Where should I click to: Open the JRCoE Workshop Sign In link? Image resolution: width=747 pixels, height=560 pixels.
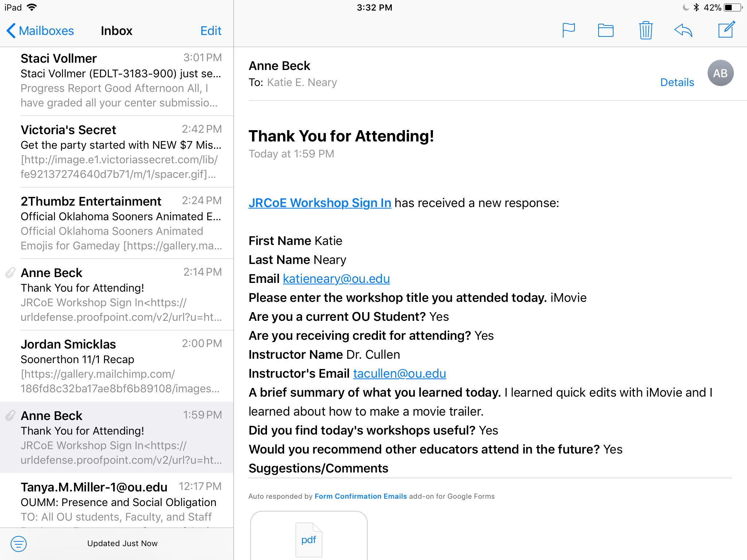tap(320, 203)
